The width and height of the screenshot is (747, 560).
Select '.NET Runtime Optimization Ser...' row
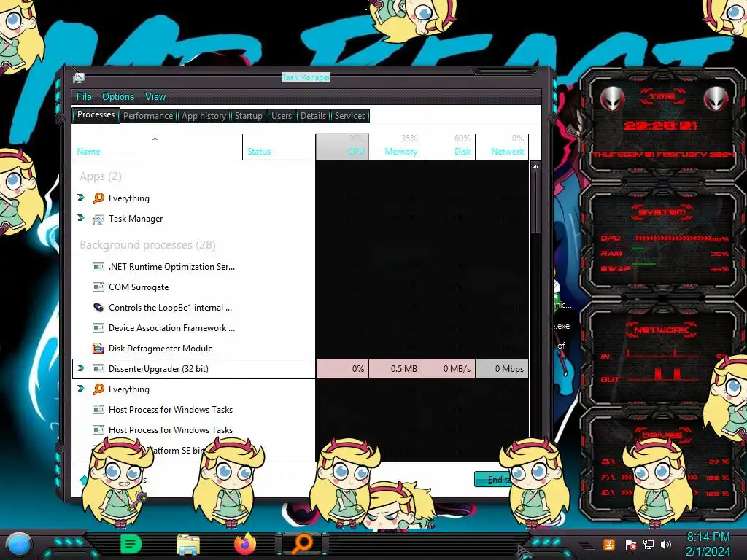click(300, 267)
